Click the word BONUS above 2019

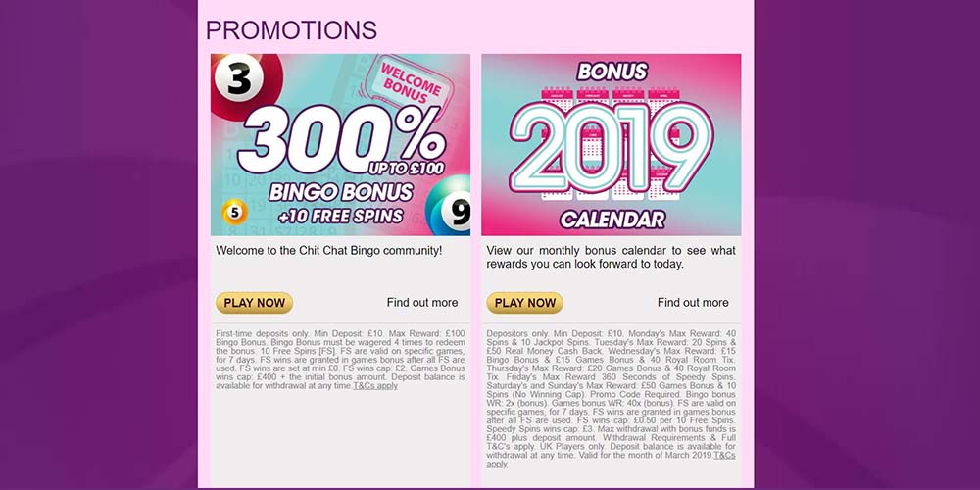[612, 73]
